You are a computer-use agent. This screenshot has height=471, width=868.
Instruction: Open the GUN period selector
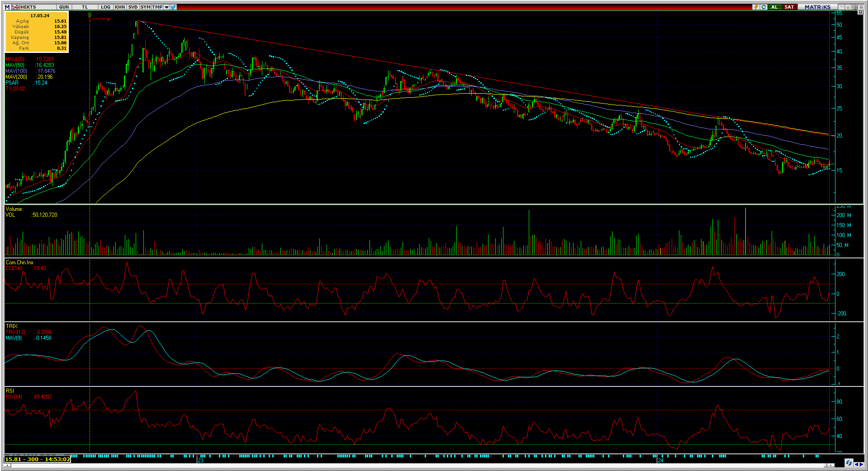point(64,7)
